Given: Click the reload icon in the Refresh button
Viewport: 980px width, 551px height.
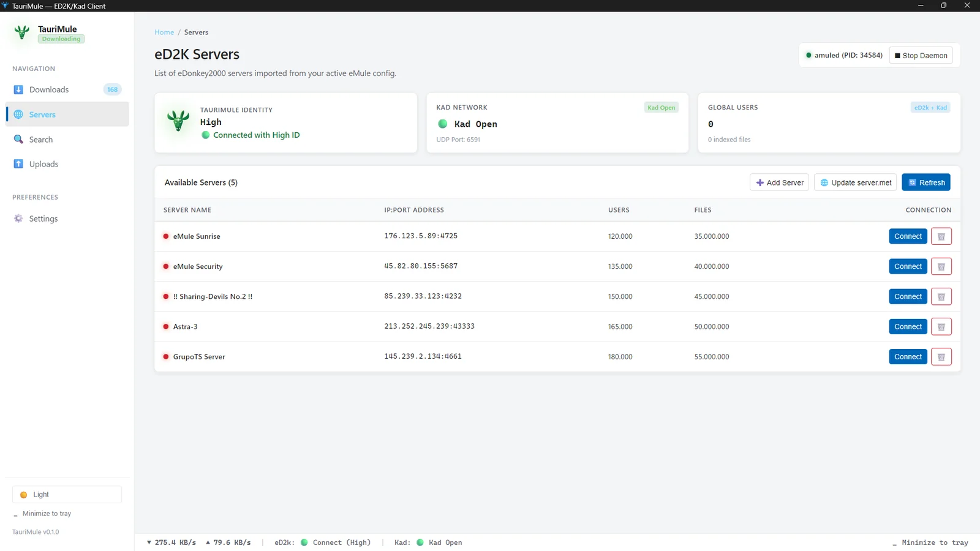Looking at the screenshot, I should [912, 182].
